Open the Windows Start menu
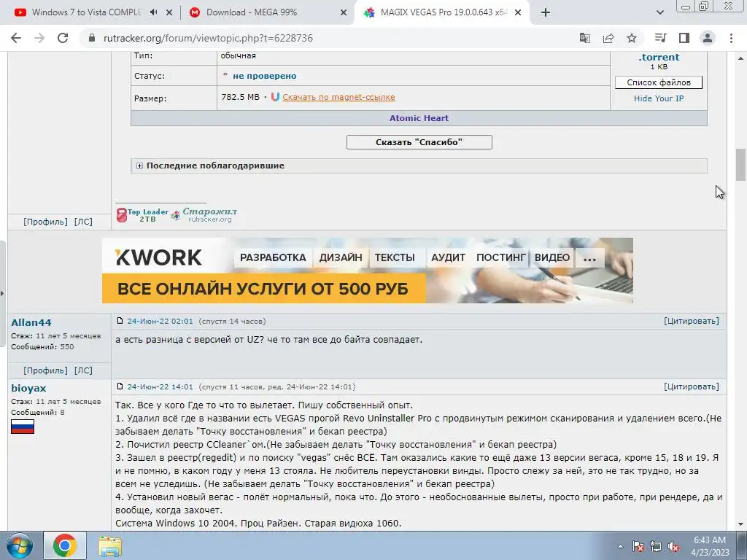 20,545
